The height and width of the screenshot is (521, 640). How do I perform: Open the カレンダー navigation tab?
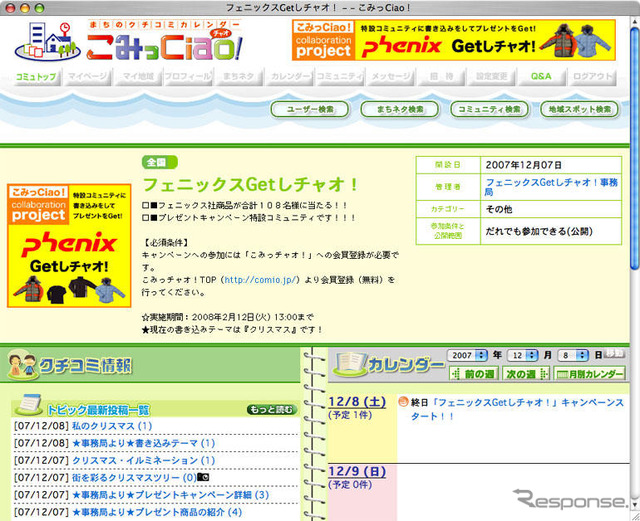[x=289, y=76]
